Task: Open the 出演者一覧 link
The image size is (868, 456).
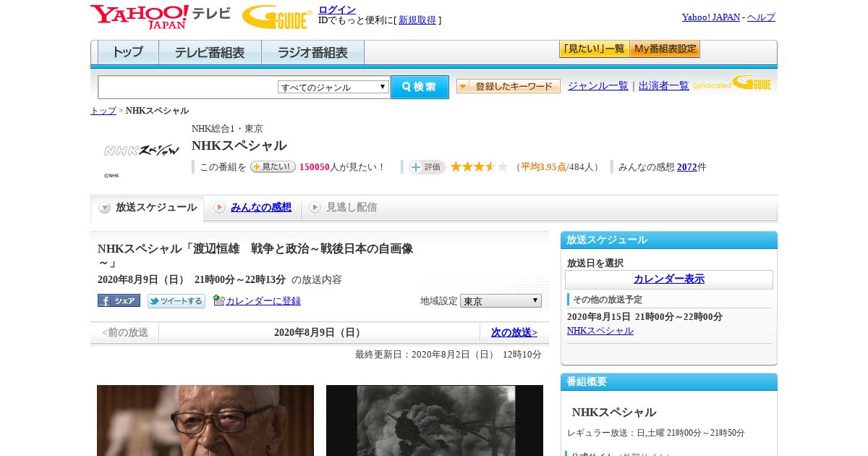Action: (x=664, y=85)
